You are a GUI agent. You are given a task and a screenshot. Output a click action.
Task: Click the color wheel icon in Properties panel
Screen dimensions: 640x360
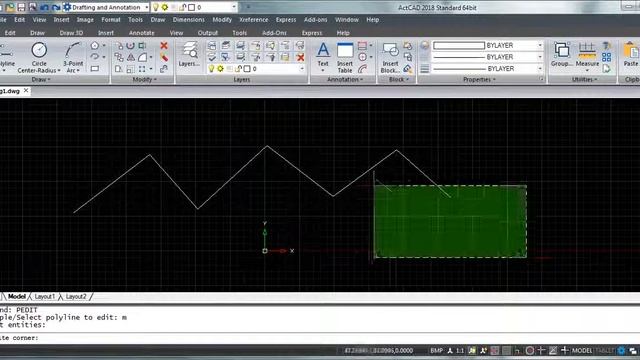pyautogui.click(x=424, y=45)
